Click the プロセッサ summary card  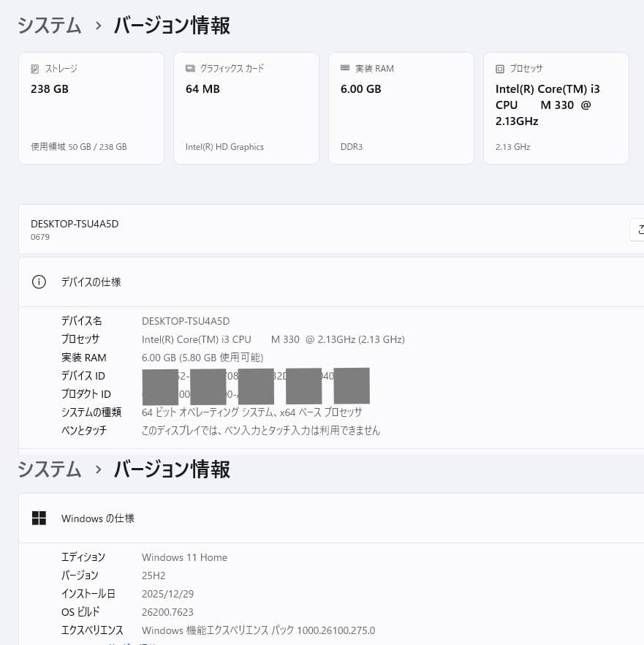click(x=556, y=107)
